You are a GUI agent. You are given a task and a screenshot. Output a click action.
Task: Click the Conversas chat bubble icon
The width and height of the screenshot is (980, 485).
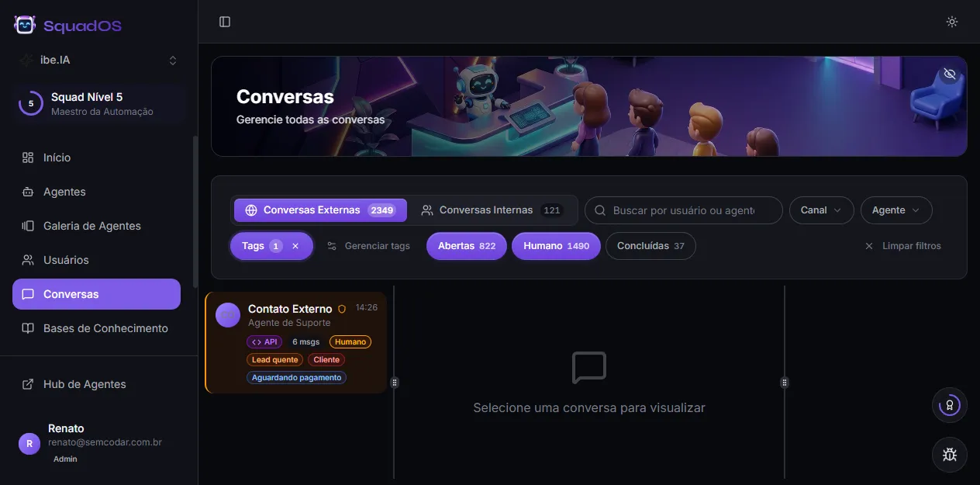28,294
